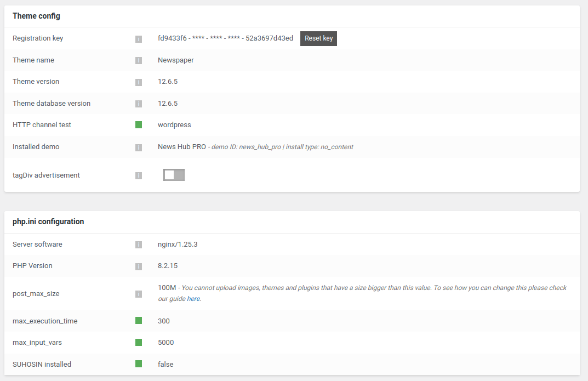This screenshot has width=588, height=381.
Task: Click the 'Registration key' label
Action: point(38,38)
